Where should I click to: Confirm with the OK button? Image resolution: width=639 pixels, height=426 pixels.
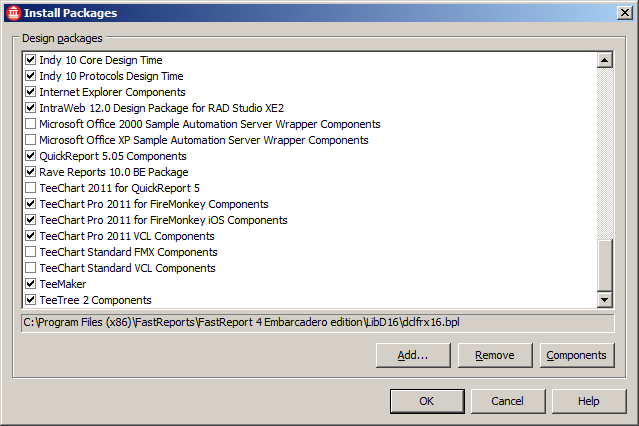(x=427, y=401)
